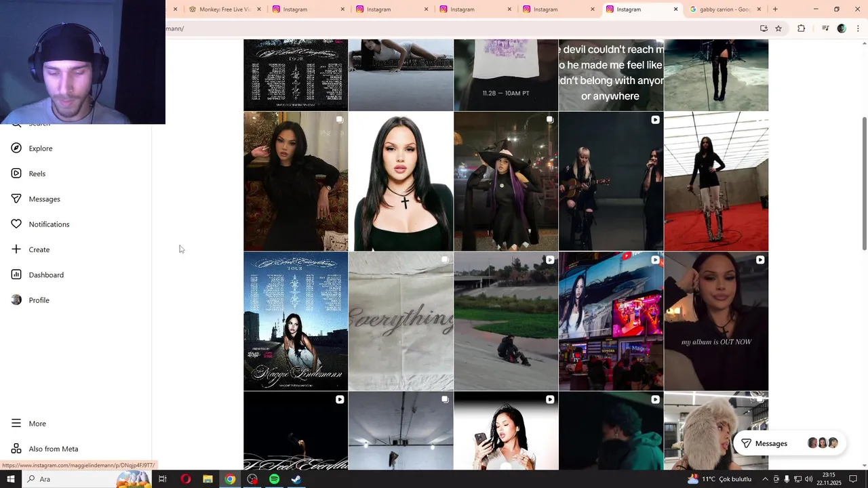Viewport: 868px width, 488px height.
Task: Launch Opera GX from the taskbar
Action: point(185,479)
